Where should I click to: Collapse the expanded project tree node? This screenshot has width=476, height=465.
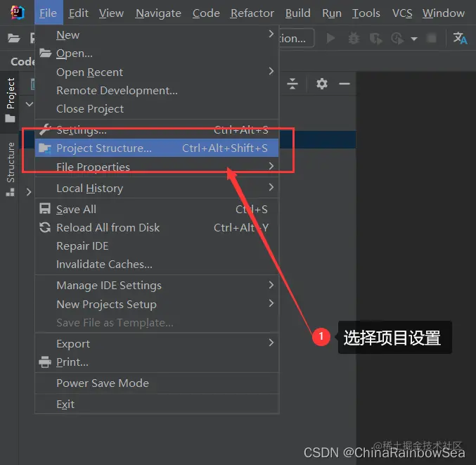[29, 104]
